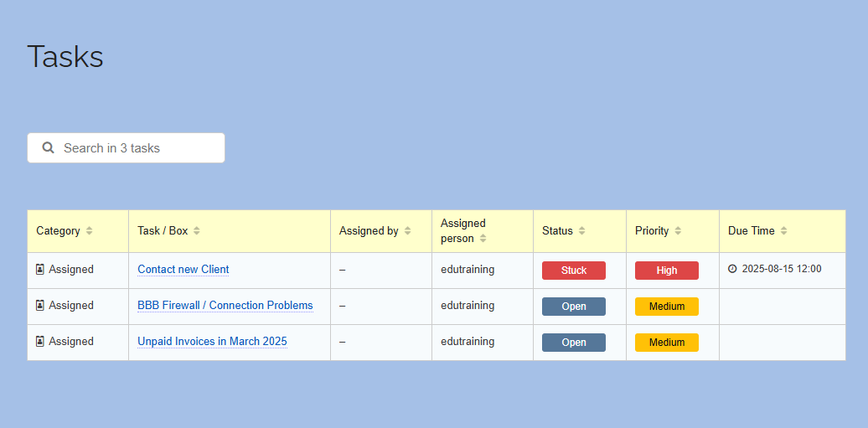Sort by Task / Box using sort arrows
Image resolution: width=868 pixels, height=428 pixels.
click(x=197, y=231)
